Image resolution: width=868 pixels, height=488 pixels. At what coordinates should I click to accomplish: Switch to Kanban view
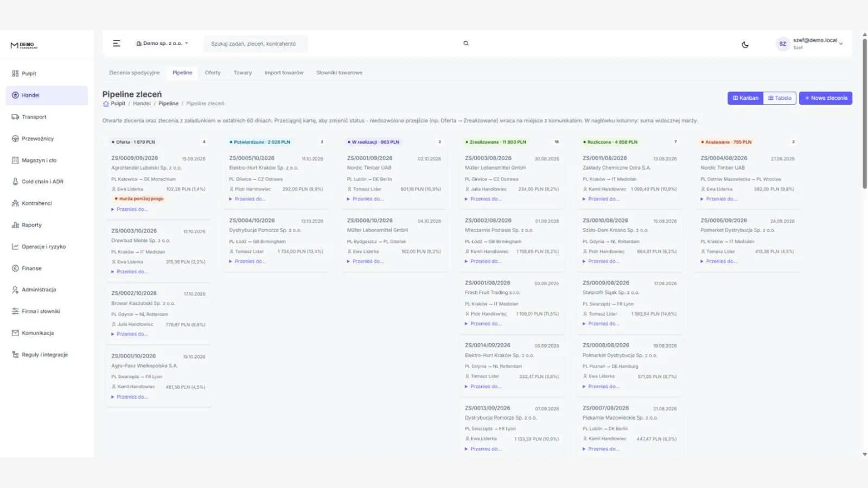point(745,98)
